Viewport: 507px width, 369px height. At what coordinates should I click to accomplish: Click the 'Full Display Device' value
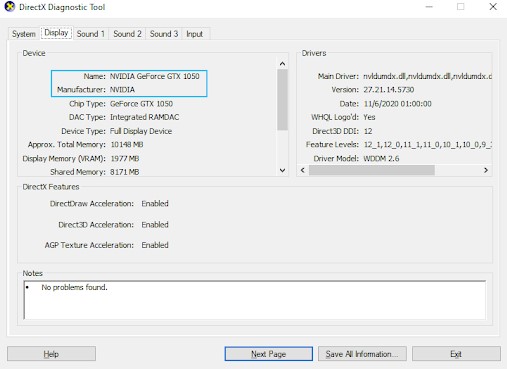[x=141, y=131]
